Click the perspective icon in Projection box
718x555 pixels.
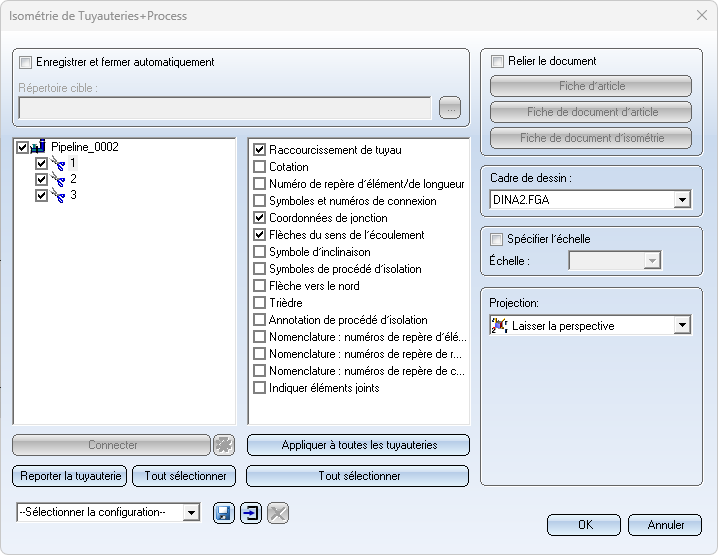click(500, 326)
